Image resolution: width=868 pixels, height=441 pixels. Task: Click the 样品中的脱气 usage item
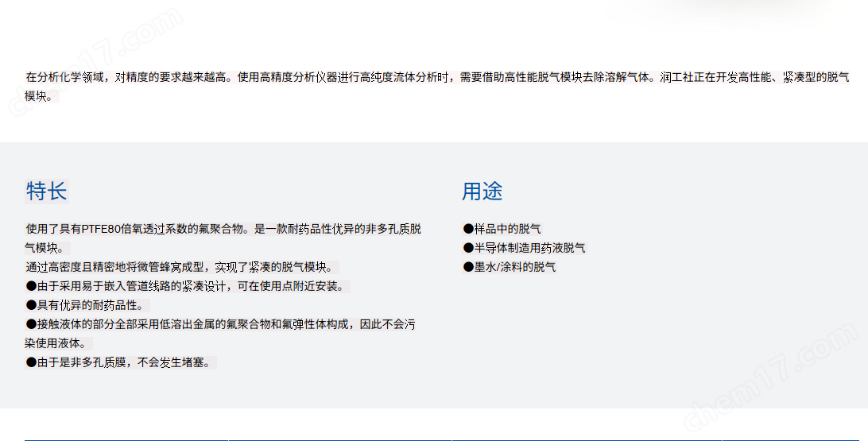(507, 229)
